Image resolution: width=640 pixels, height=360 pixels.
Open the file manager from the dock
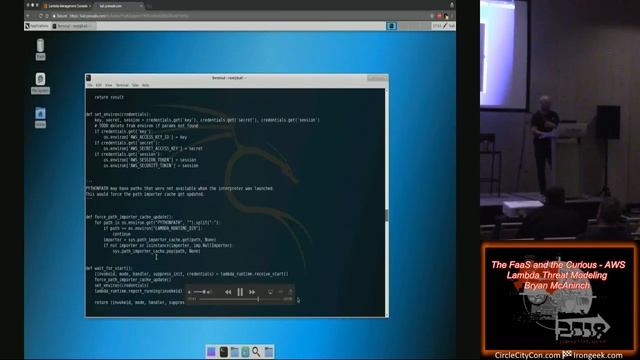click(235, 351)
